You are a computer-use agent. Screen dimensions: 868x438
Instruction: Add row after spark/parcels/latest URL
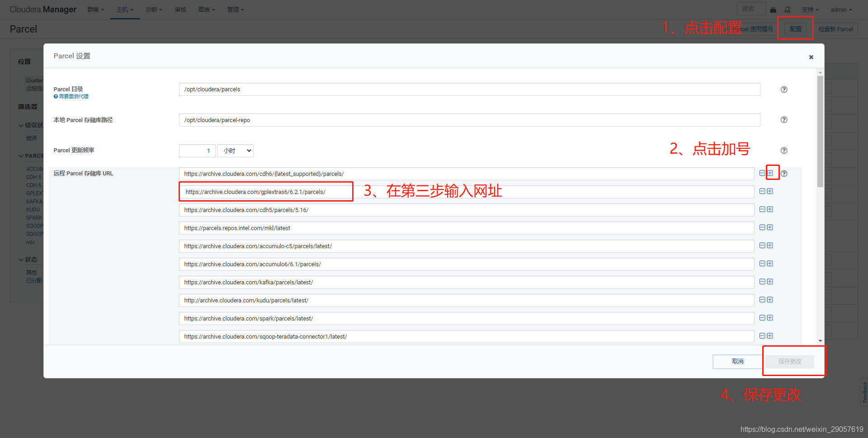(x=770, y=318)
